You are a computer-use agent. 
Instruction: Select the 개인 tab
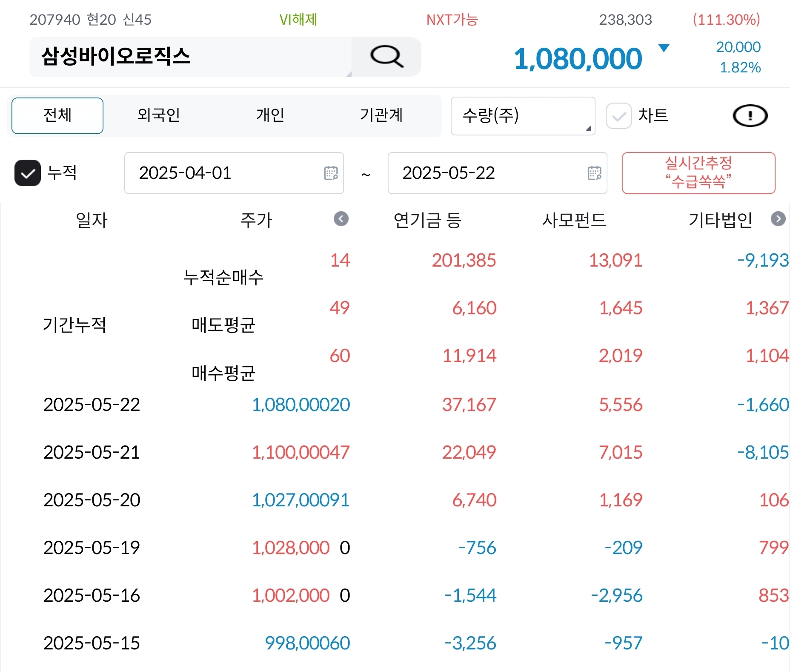click(270, 115)
